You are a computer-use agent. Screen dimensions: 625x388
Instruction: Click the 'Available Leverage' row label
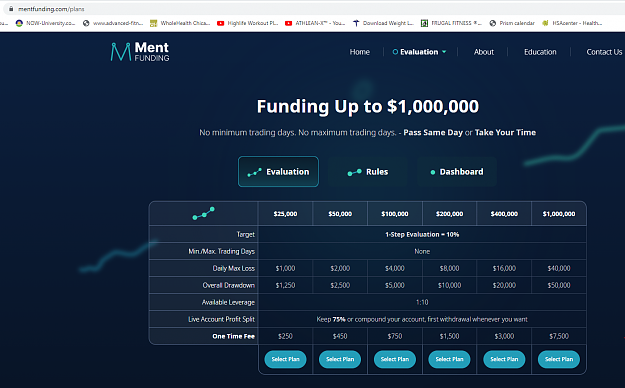[x=228, y=302]
